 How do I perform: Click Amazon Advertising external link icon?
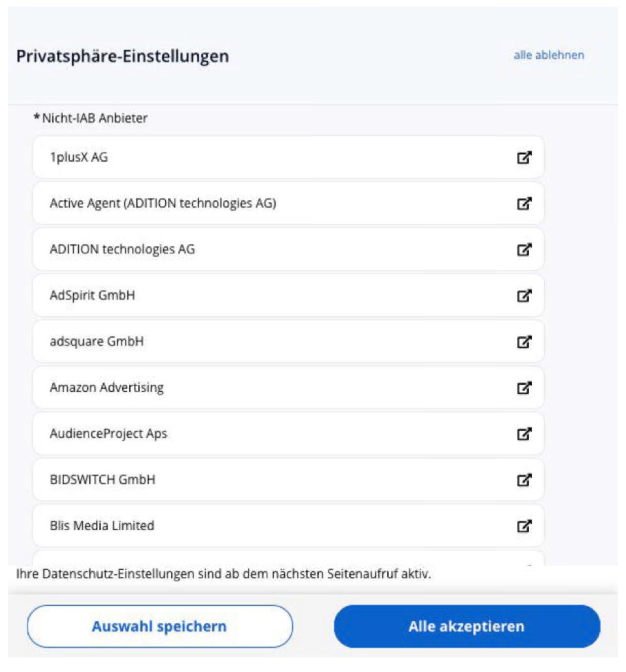pos(524,388)
